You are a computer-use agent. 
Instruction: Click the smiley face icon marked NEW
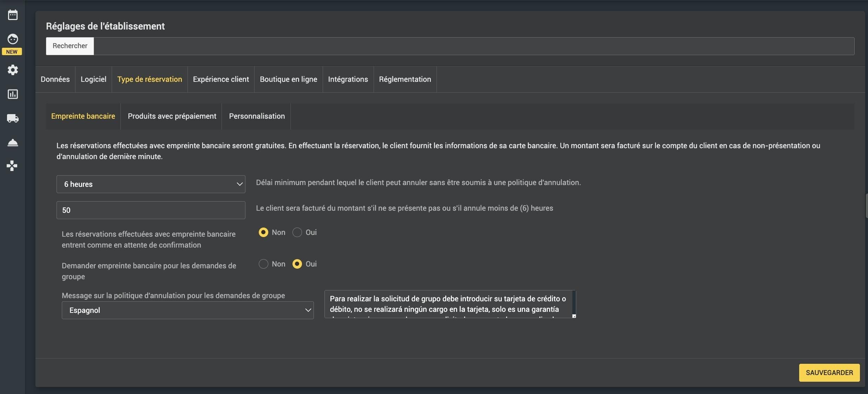pyautogui.click(x=13, y=39)
